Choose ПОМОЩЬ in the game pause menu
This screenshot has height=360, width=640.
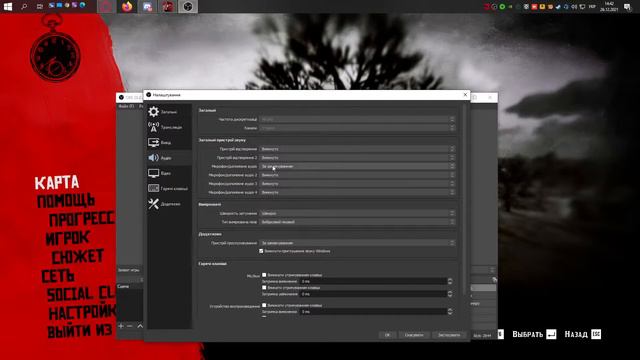click(66, 200)
